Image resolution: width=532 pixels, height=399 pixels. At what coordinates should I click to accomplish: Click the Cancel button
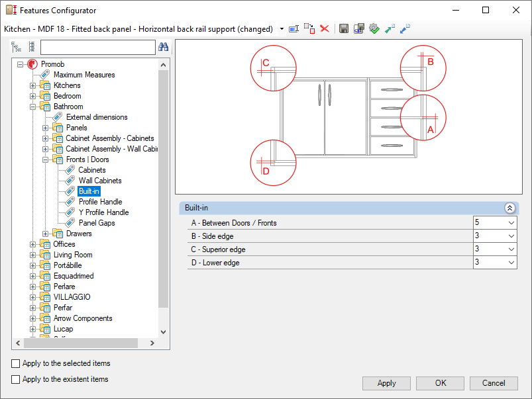494,383
